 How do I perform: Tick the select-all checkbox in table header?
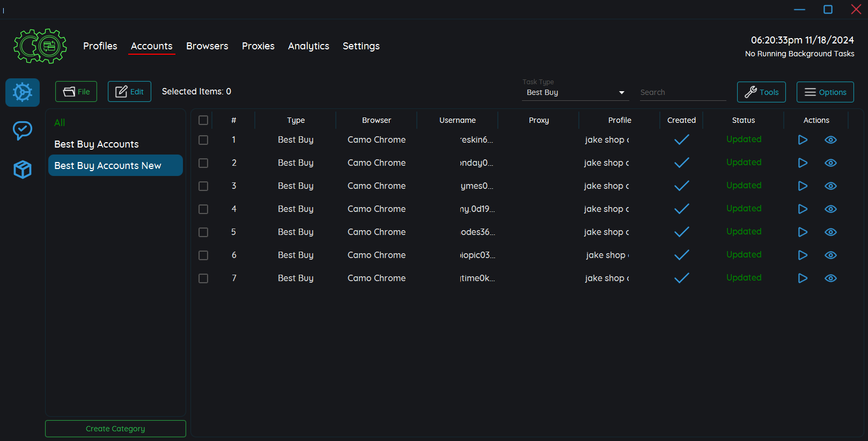(203, 120)
